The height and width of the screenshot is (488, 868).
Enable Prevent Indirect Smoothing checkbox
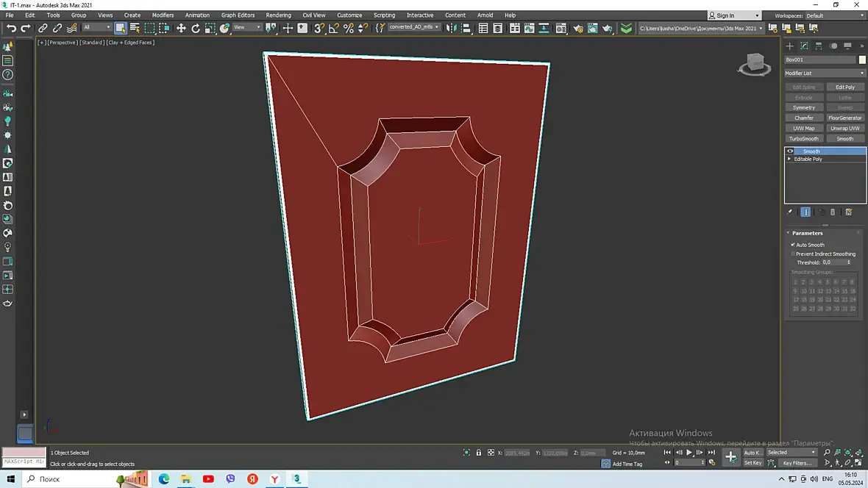pos(793,254)
